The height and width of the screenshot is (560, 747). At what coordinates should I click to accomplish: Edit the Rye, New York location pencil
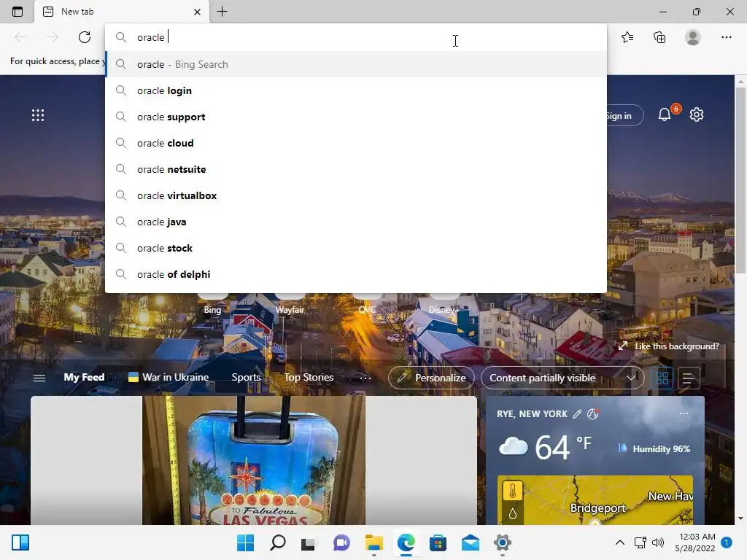577,414
